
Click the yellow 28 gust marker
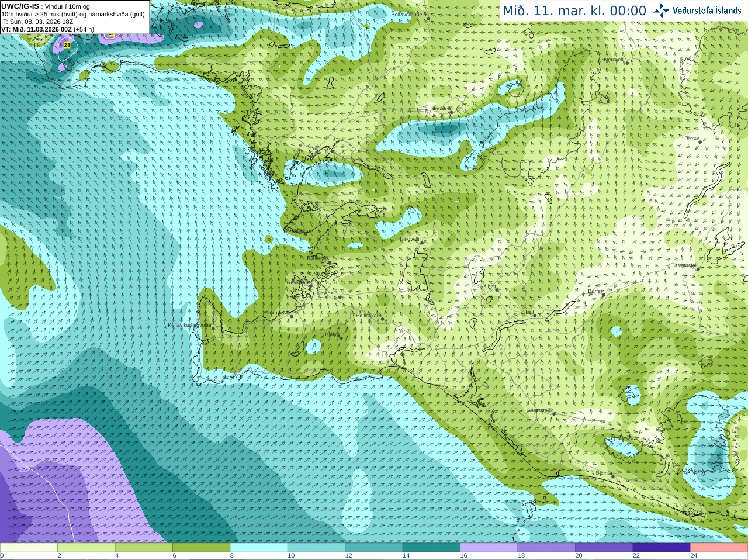point(67,45)
